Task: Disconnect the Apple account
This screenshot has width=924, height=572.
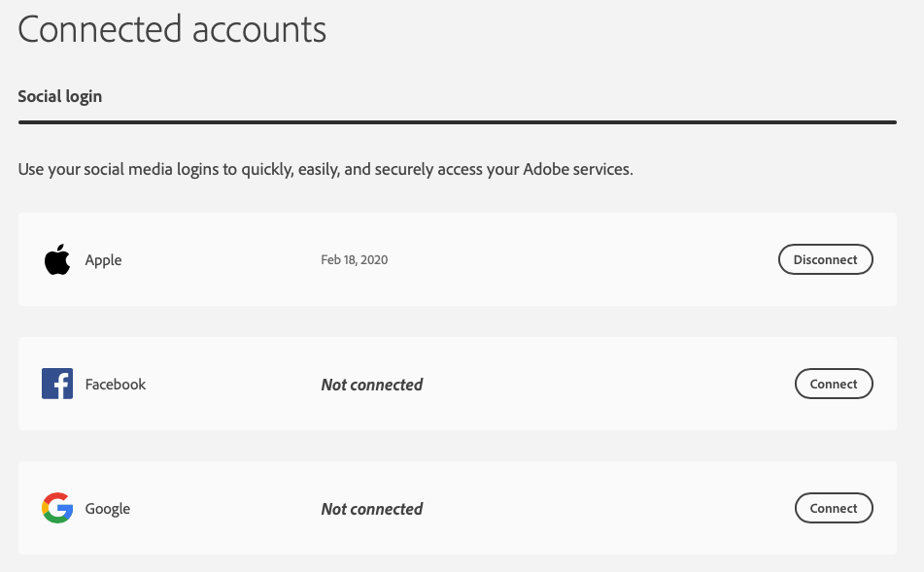Action: [x=825, y=260]
